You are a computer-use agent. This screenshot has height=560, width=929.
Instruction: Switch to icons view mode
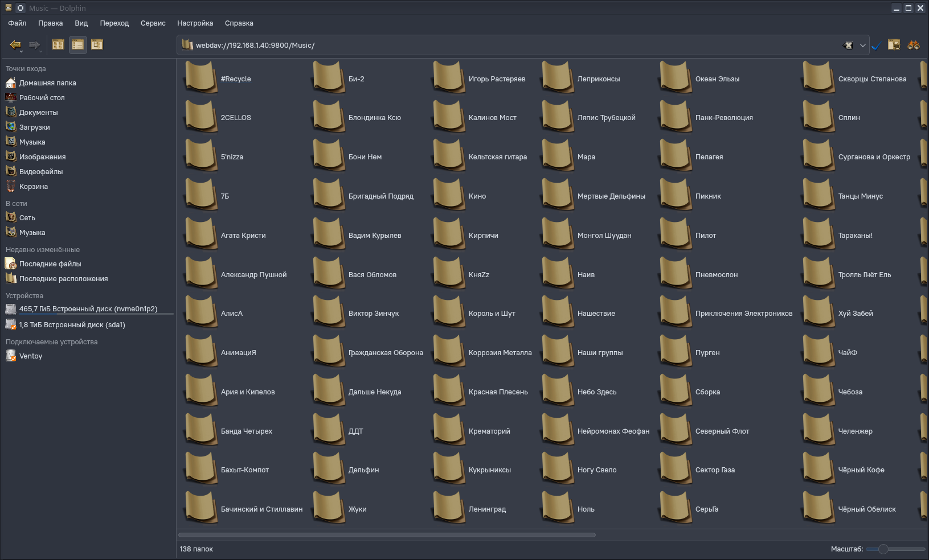pyautogui.click(x=58, y=44)
